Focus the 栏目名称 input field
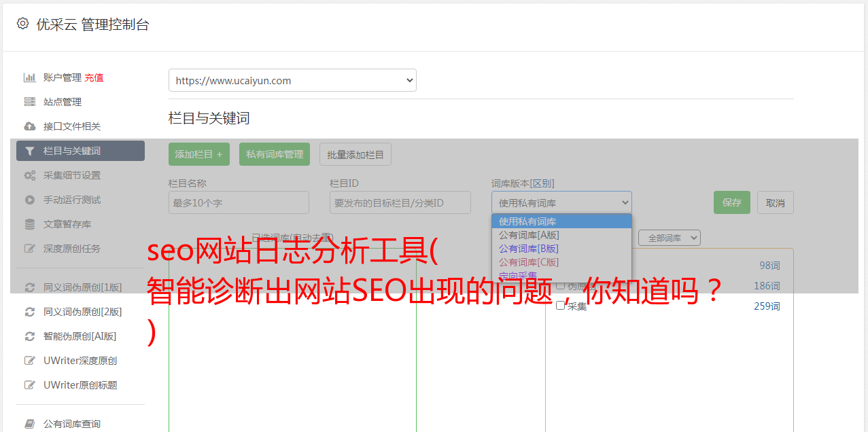868x432 pixels. click(239, 202)
